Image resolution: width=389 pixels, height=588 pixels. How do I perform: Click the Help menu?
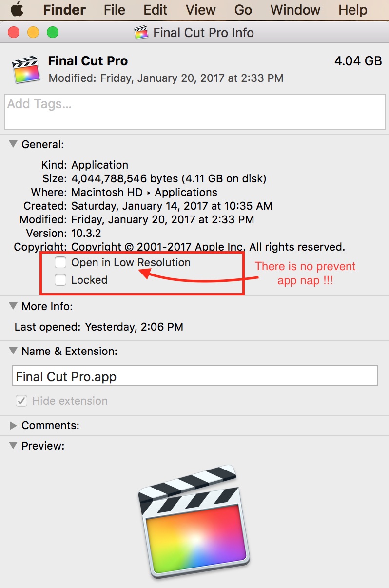pos(352,10)
